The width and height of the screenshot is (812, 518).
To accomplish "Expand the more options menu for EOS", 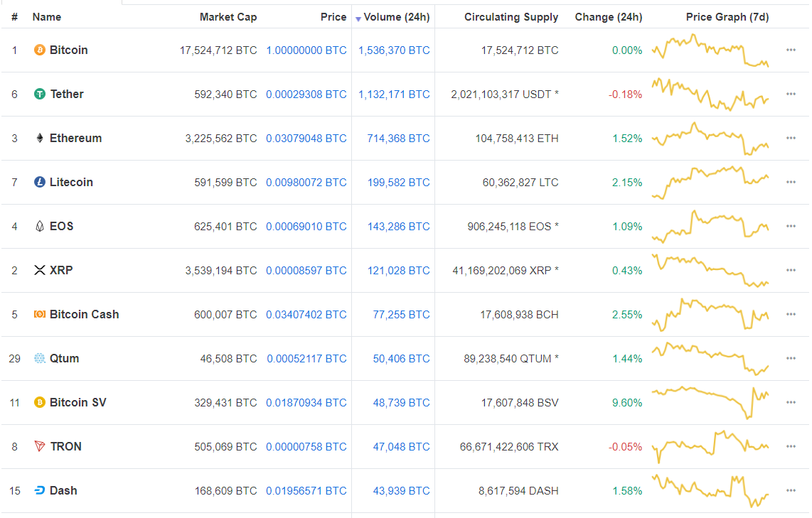I will coord(791,226).
